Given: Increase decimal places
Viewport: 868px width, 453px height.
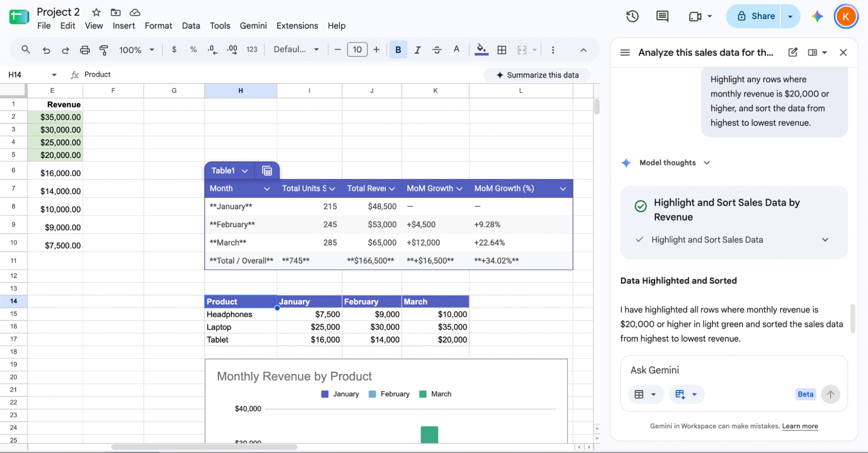Looking at the screenshot, I should point(232,50).
